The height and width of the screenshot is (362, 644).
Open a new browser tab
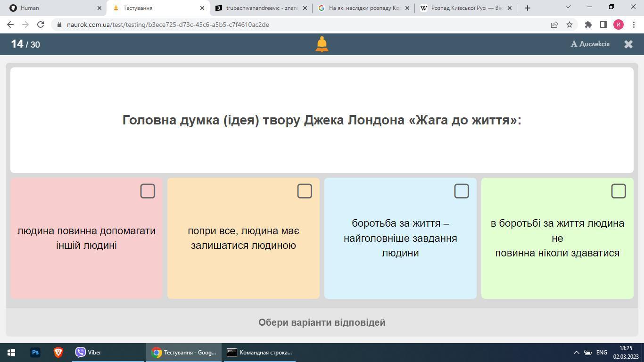528,8
